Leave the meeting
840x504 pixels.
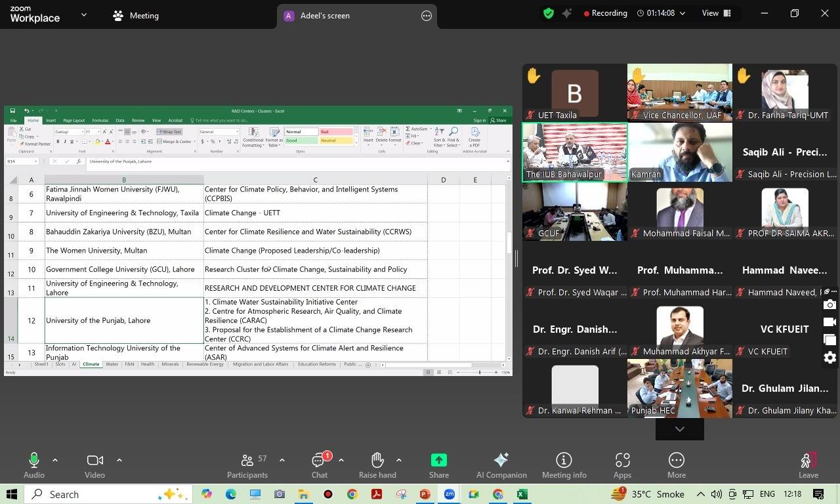click(x=808, y=465)
